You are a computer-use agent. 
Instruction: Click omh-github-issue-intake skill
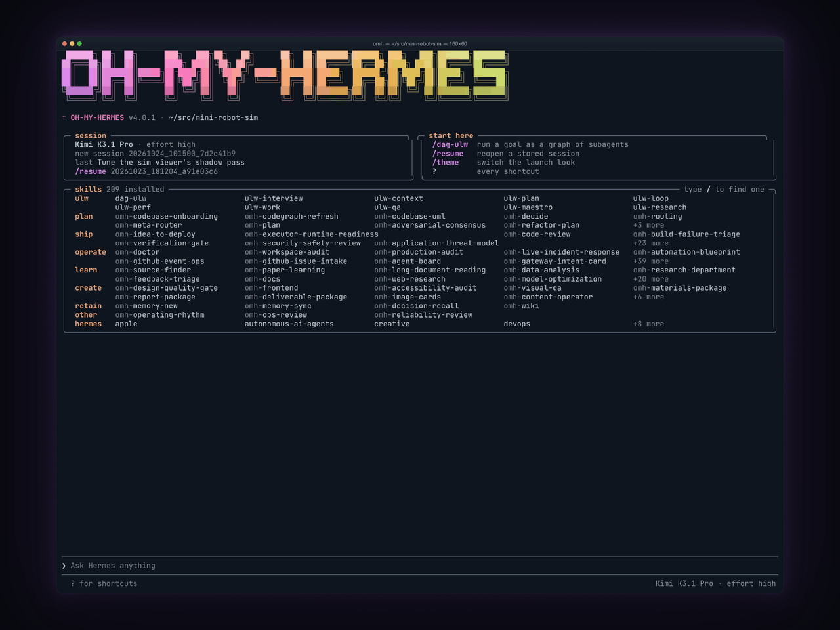(296, 261)
